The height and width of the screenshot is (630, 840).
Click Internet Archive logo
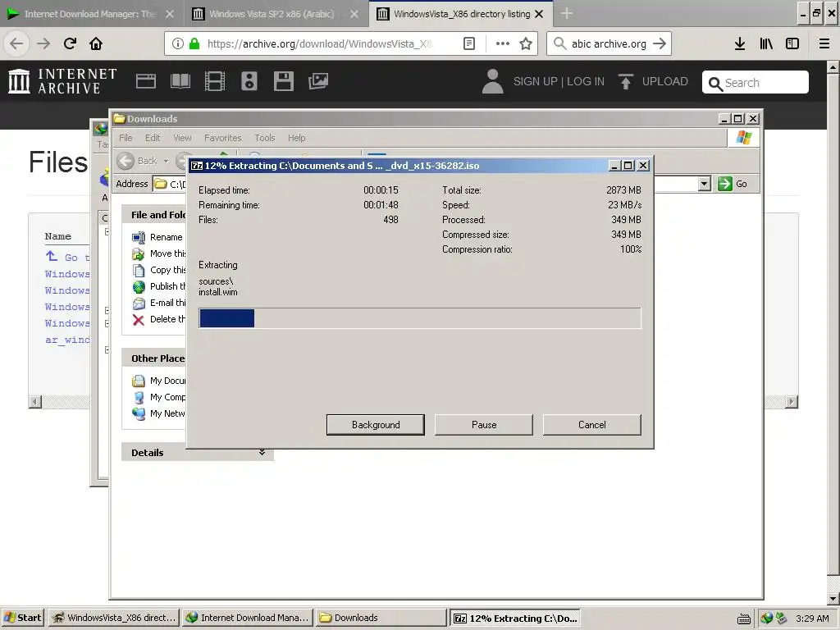(62, 81)
